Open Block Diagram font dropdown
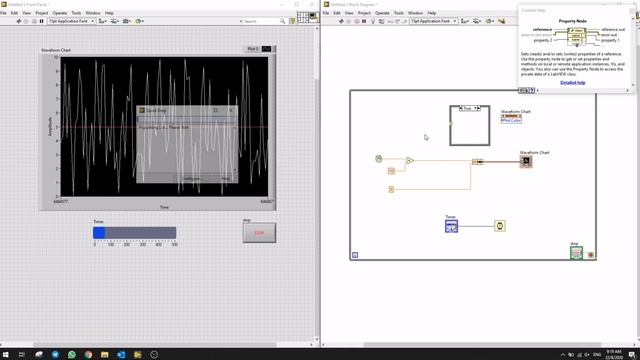This screenshot has height=360, width=640. click(x=434, y=21)
